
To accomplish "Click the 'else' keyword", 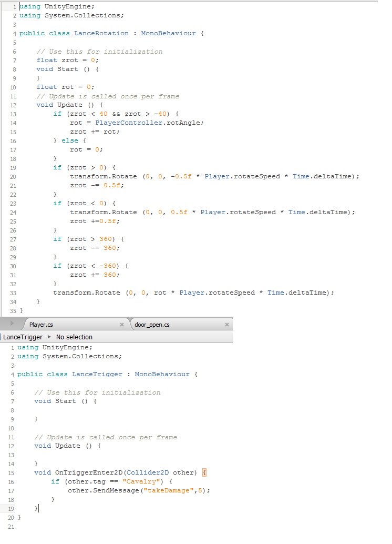I will coord(70,141).
